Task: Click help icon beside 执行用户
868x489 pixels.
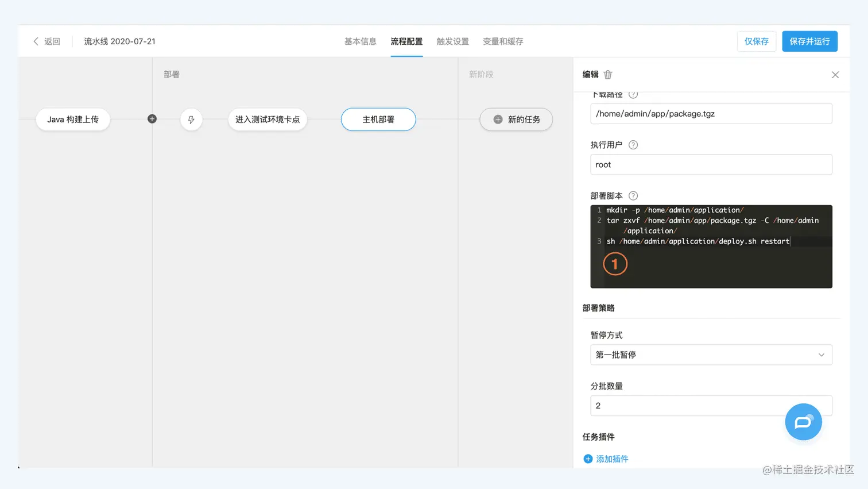Action: tap(633, 145)
